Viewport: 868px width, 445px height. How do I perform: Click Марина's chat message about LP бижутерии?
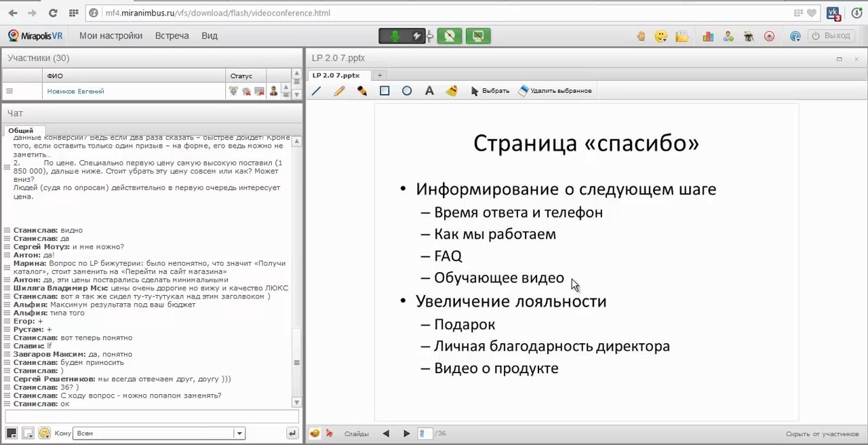point(149,267)
